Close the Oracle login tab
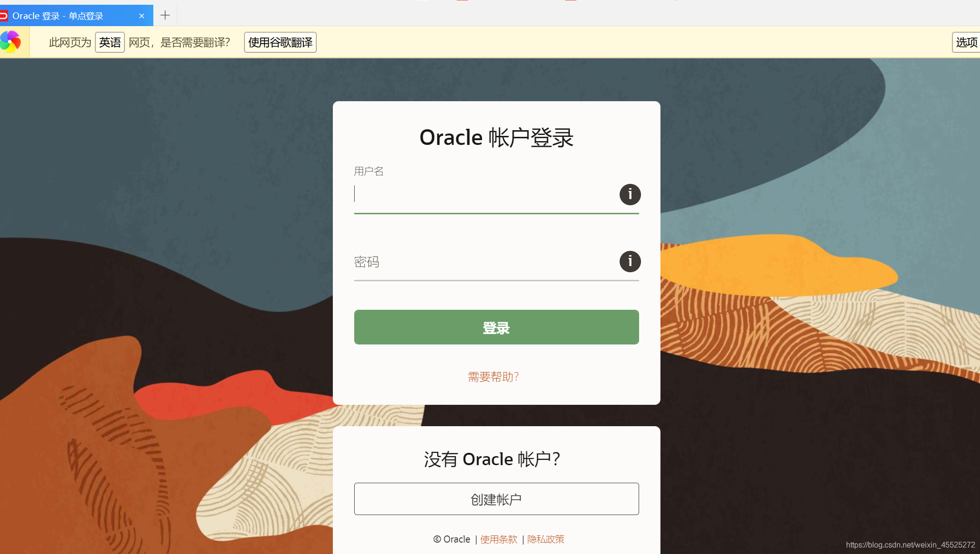This screenshot has width=980, height=554. coord(141,16)
